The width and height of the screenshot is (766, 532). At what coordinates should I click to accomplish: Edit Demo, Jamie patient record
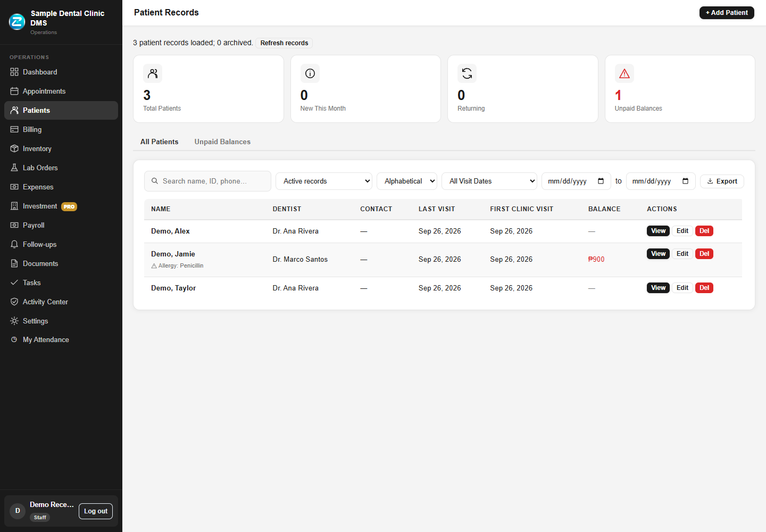682,254
